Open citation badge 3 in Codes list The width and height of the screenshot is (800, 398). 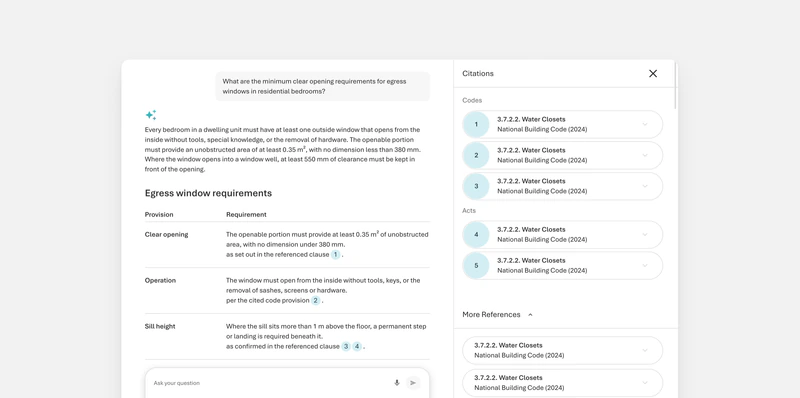pos(476,186)
